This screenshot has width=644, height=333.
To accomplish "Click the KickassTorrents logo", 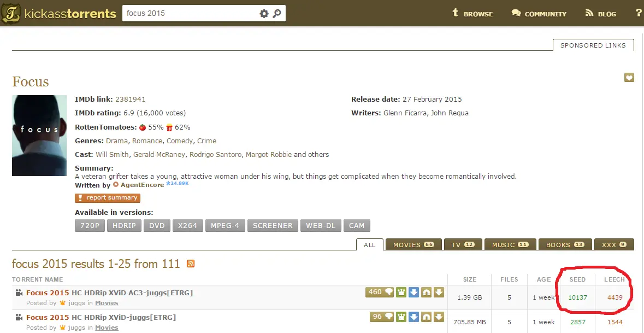I will tap(59, 13).
